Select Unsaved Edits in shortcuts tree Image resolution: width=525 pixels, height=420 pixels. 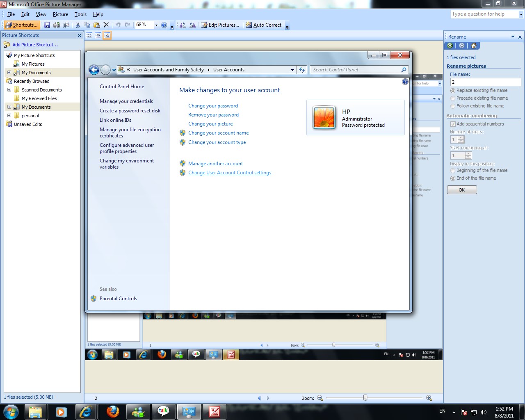[28, 124]
